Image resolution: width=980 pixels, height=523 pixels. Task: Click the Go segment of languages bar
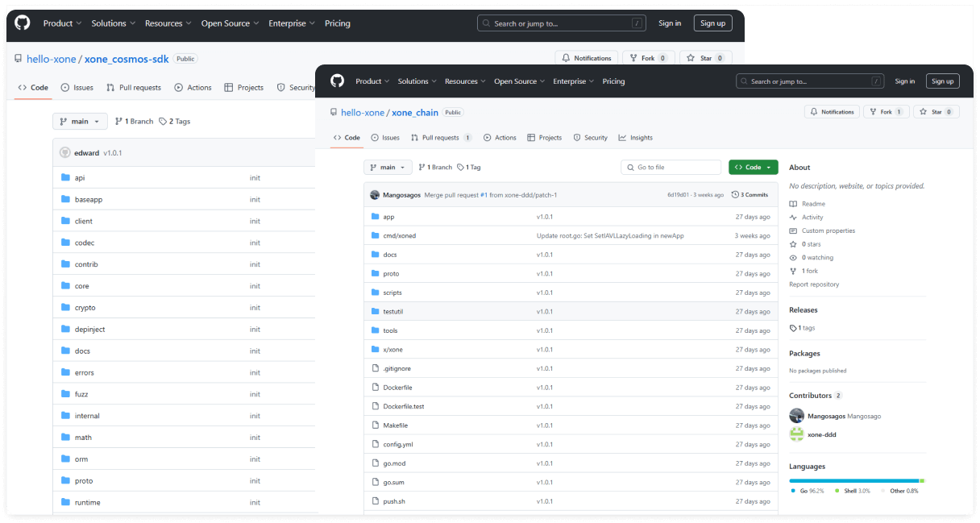pos(853,480)
